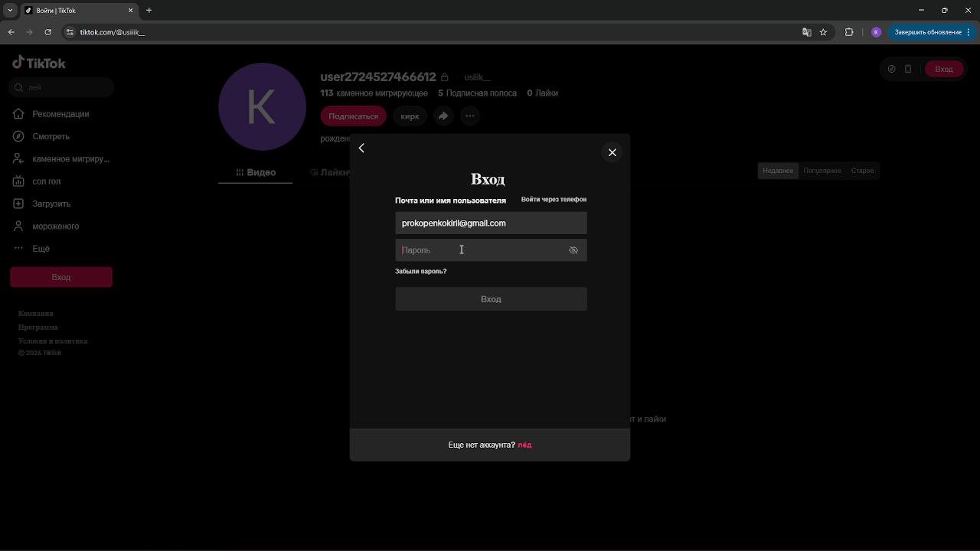The image size is (980, 551).
Task: Click the share arrow on the profile
Action: (443, 116)
